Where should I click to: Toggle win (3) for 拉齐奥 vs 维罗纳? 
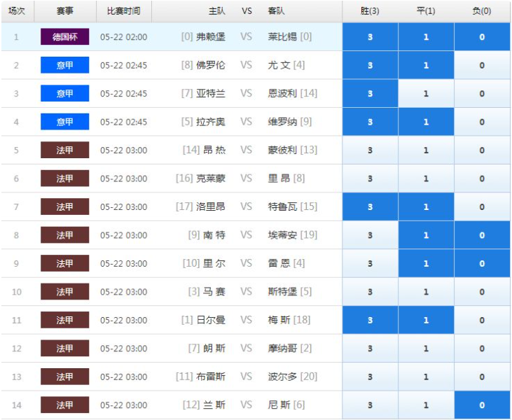(x=370, y=122)
